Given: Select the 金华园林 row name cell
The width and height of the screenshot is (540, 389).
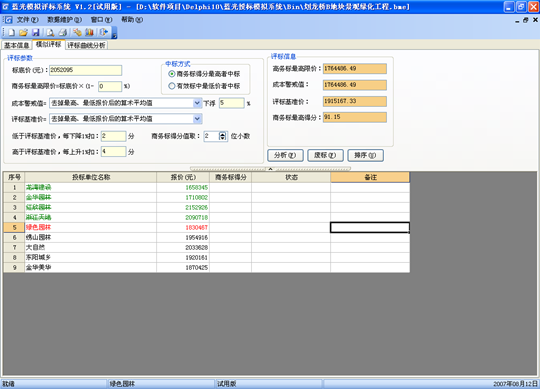Looking at the screenshot, I should (x=91, y=197).
